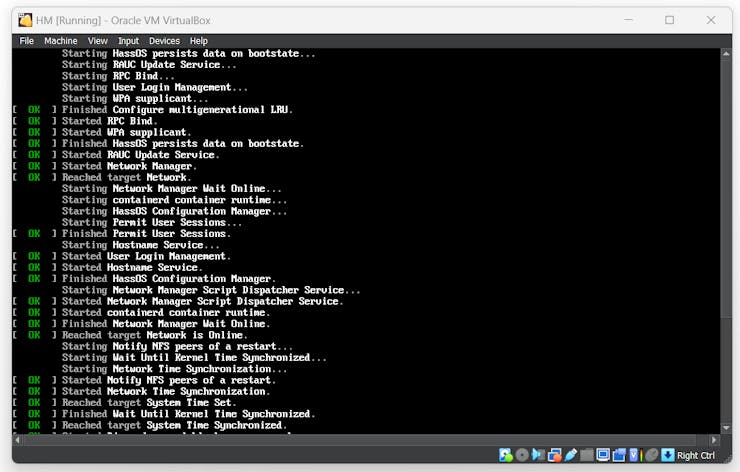The image size is (740, 472).
Task: Click the hard disk activity status icon
Action: click(x=506, y=455)
